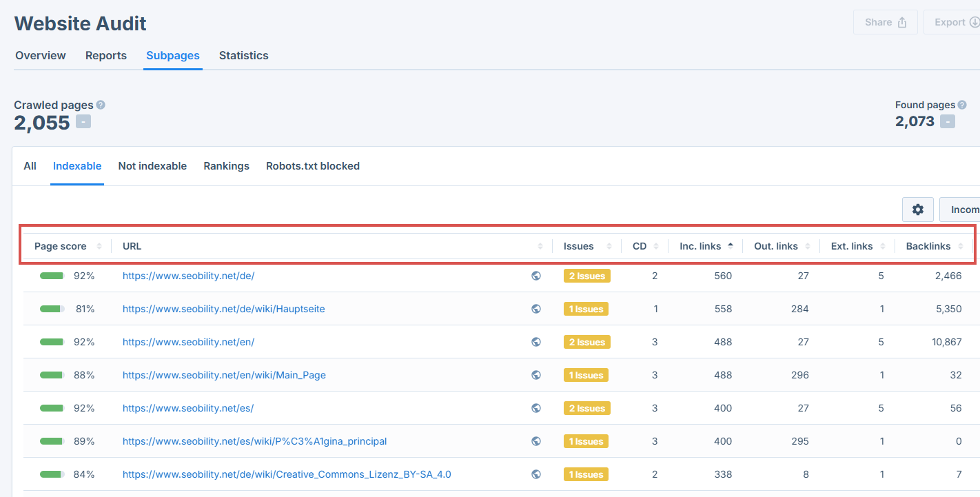The height and width of the screenshot is (497, 980).
Task: Show All pages filter tab
Action: click(x=30, y=166)
